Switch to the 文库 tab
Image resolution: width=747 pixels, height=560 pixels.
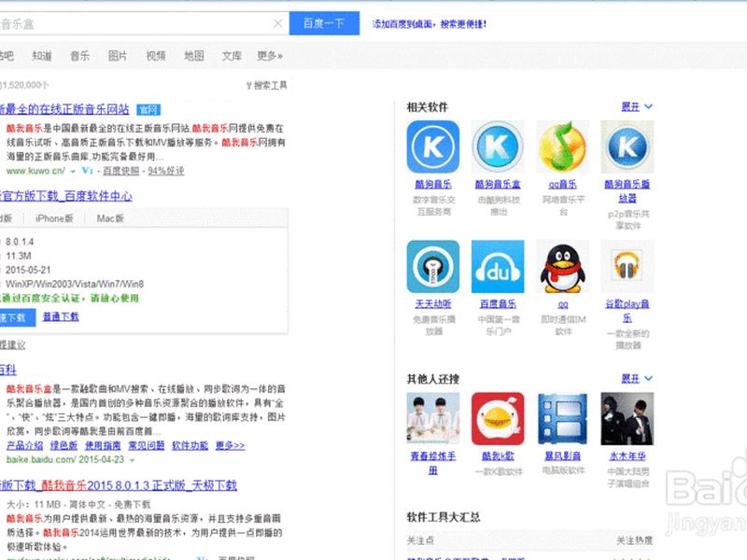pos(232,56)
